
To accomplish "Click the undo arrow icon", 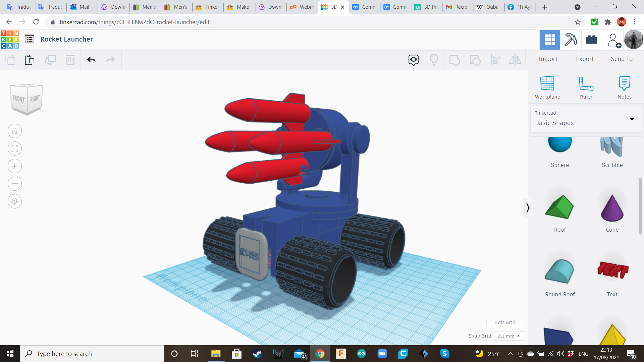I will [91, 60].
